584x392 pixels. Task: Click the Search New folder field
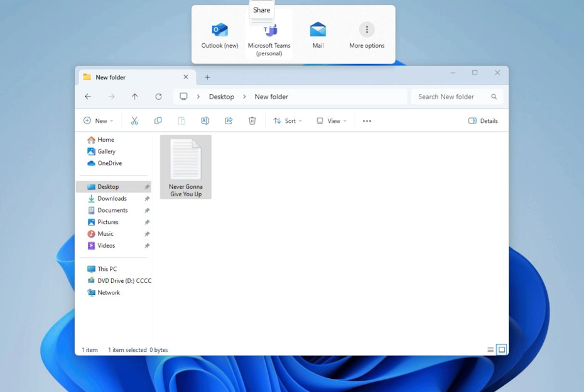click(451, 97)
